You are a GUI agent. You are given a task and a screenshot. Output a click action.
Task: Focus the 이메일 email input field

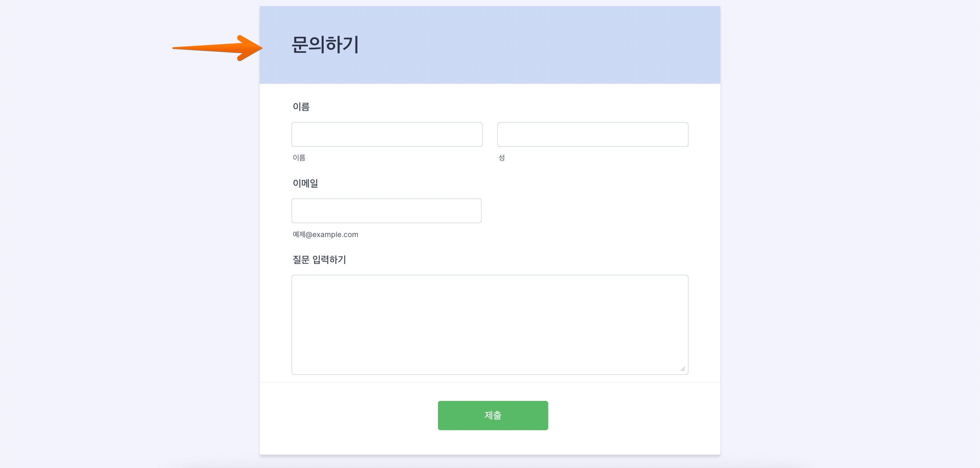[386, 210]
